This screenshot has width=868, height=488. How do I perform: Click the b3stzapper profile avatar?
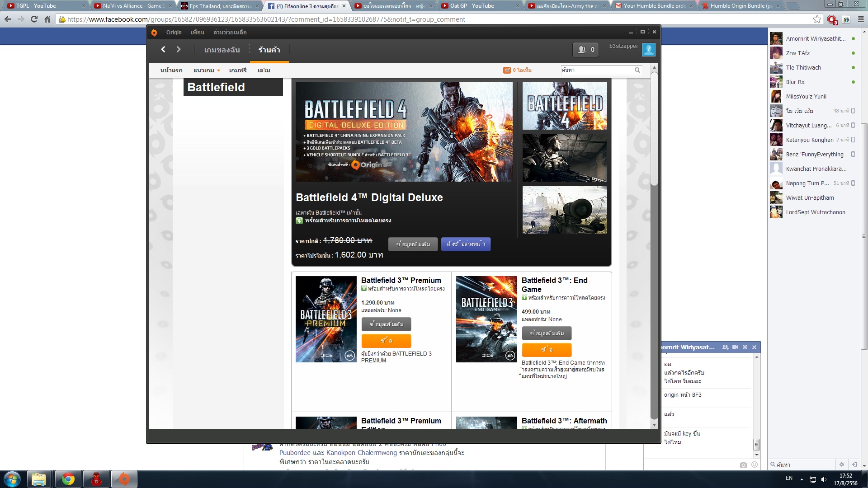pyautogui.click(x=648, y=50)
